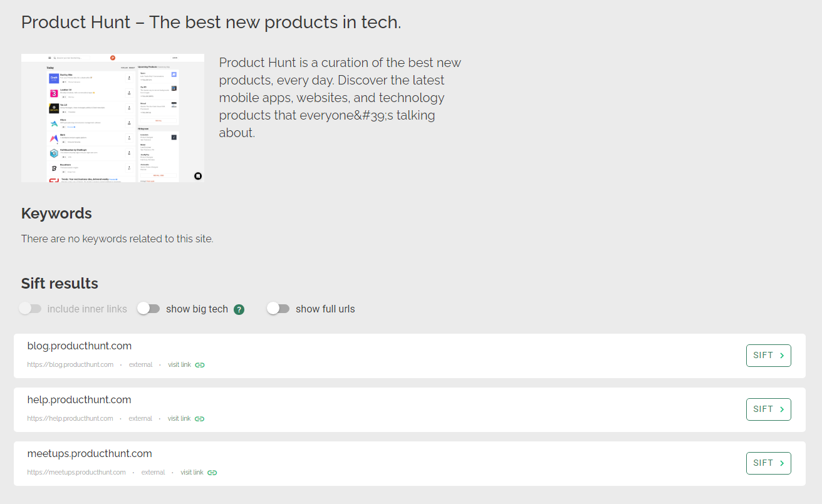Select the help.producthunt.com result title

tap(80, 400)
